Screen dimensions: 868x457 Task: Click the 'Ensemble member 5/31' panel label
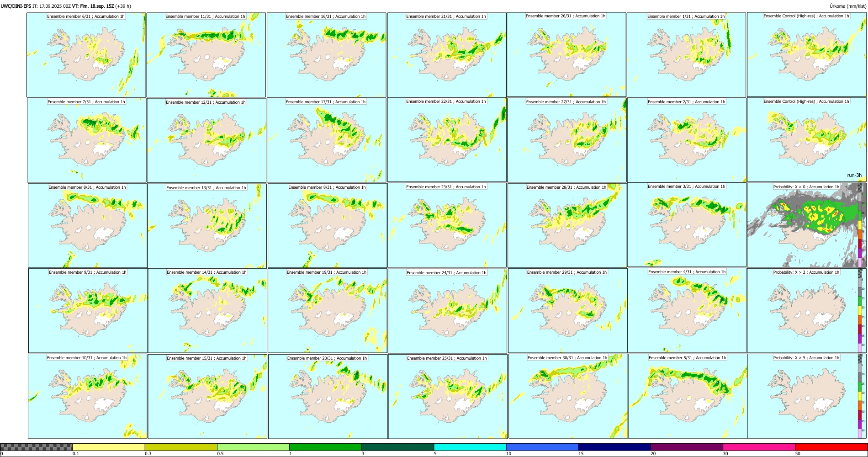click(x=688, y=358)
